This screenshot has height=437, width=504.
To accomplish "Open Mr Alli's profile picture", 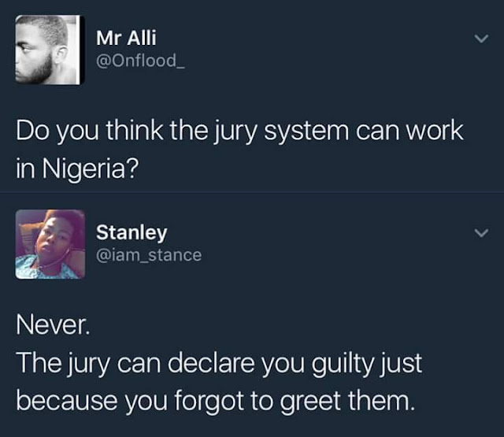I will pyautogui.click(x=50, y=50).
